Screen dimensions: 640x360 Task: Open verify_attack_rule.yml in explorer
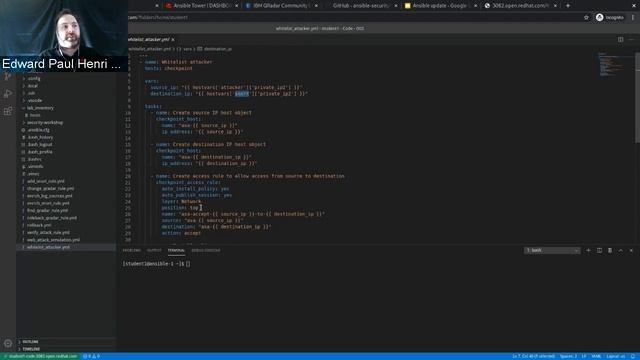[48, 233]
